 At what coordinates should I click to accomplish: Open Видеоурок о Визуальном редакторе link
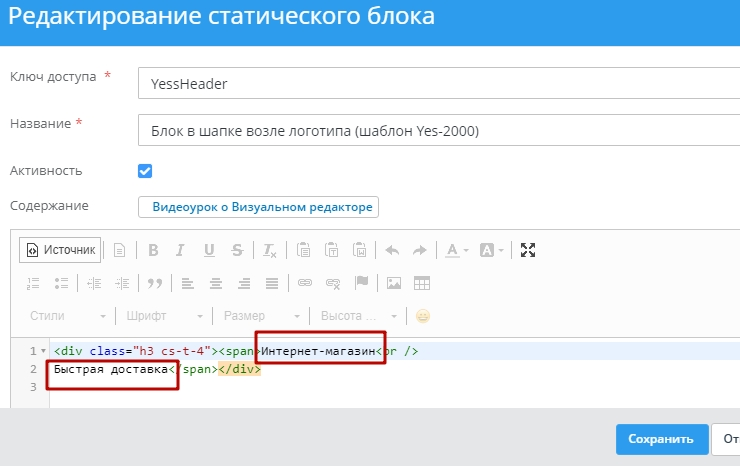click(x=258, y=207)
